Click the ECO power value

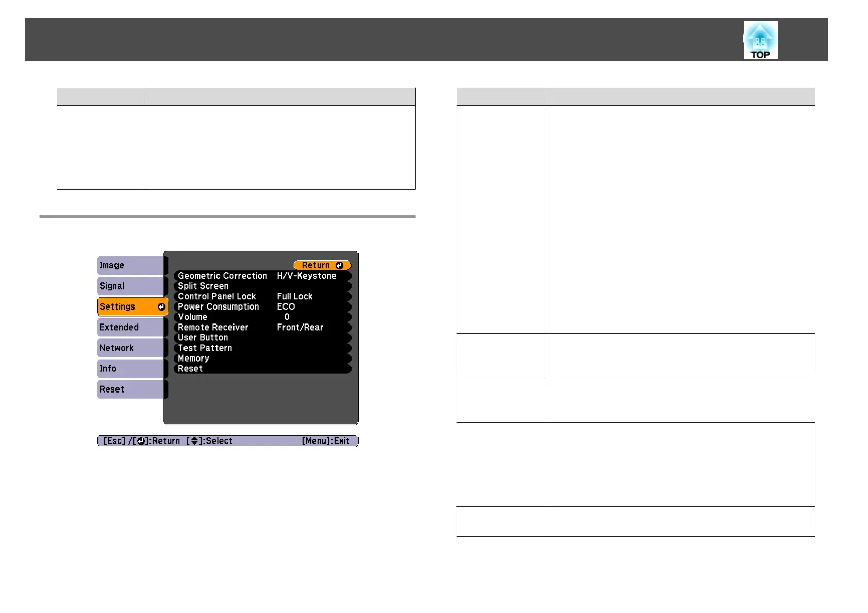coord(286,306)
